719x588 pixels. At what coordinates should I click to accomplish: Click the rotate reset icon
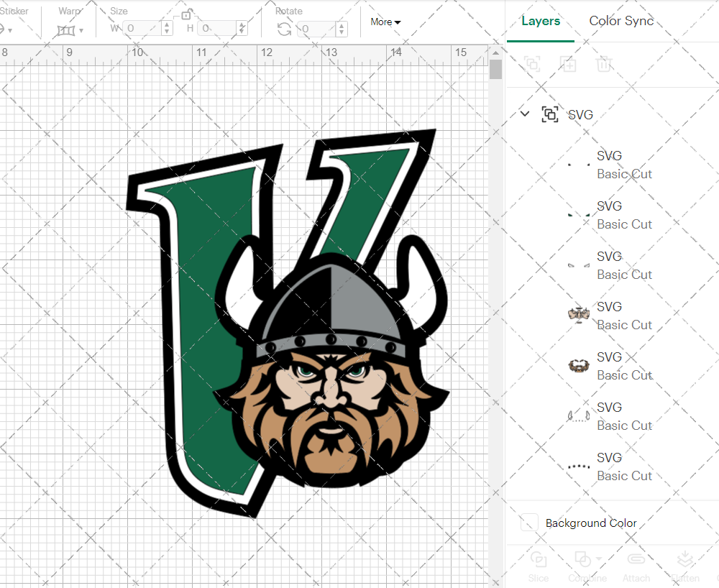coord(283,27)
